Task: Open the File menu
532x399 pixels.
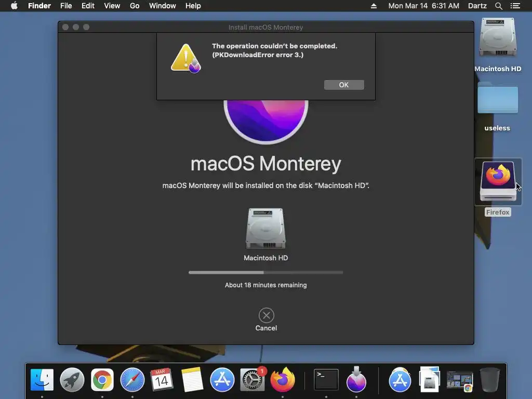Action: point(66,6)
